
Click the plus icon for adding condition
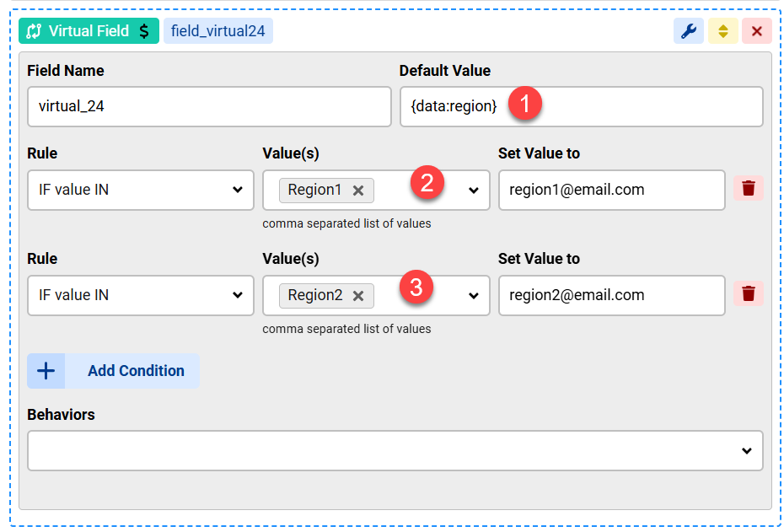[46, 371]
